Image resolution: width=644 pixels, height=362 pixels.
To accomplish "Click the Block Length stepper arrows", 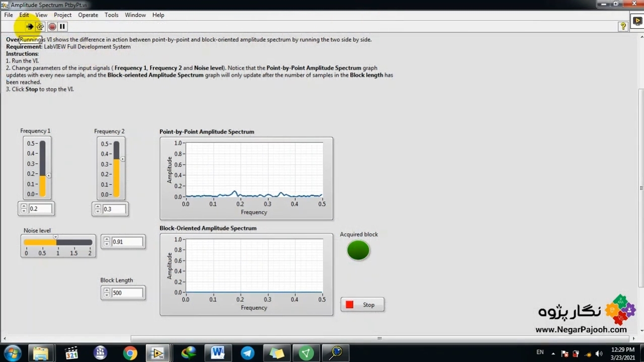I will [x=106, y=293].
